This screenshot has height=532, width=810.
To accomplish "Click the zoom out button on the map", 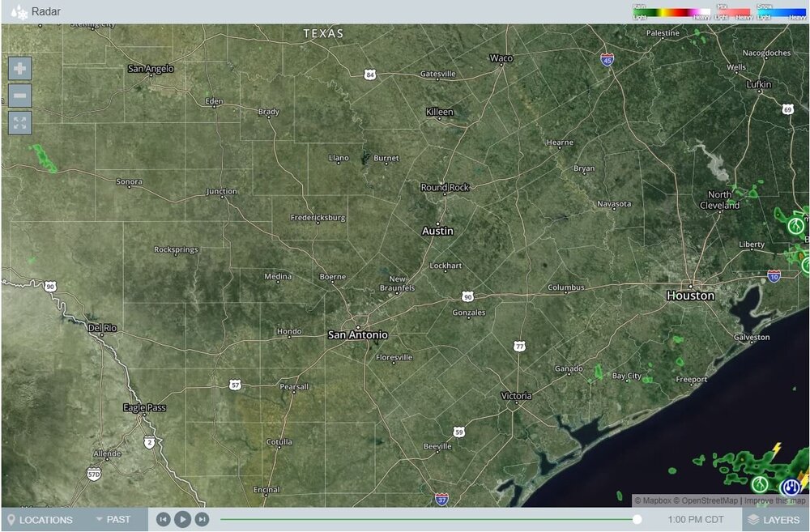I will 19,96.
